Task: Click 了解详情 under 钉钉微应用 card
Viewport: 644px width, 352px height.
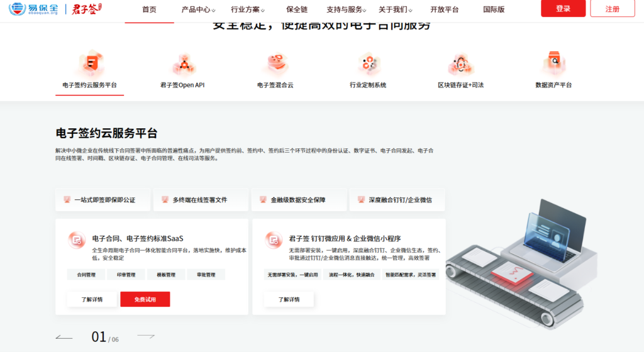Action: (x=289, y=299)
